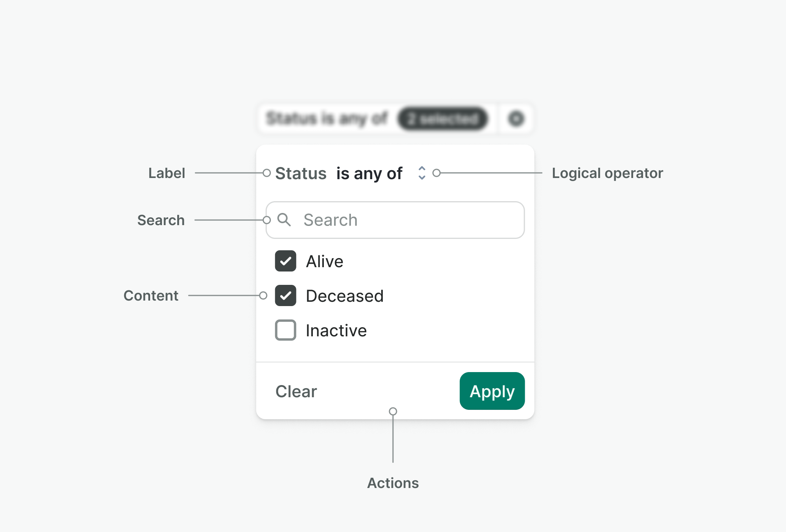Click the annotation dot above the Actions line

coord(393,411)
